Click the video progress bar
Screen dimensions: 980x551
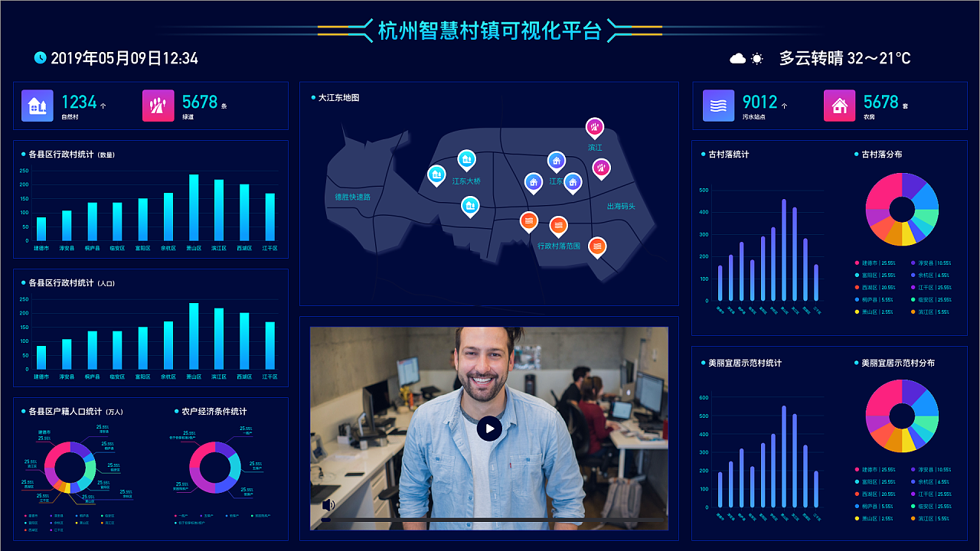coord(490,520)
